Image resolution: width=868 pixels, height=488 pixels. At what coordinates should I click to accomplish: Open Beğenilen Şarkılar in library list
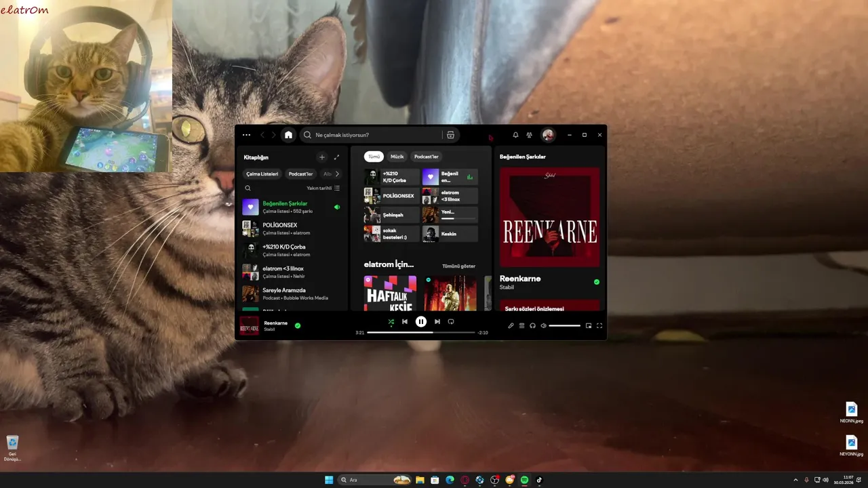point(292,207)
